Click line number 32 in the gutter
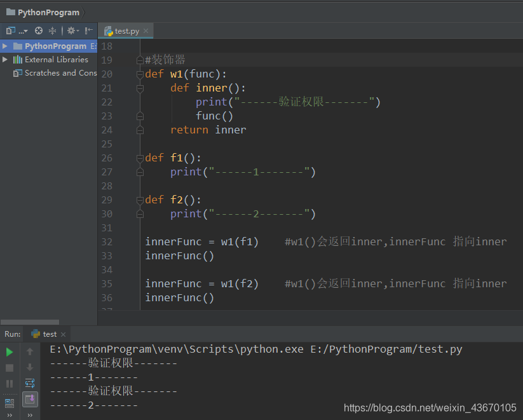This screenshot has height=420, width=523. click(107, 242)
